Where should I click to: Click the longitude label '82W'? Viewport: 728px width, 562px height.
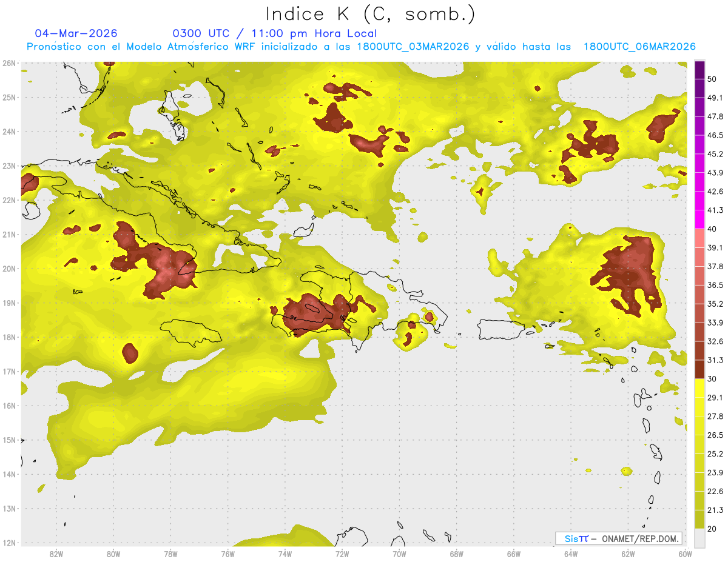tap(56, 554)
